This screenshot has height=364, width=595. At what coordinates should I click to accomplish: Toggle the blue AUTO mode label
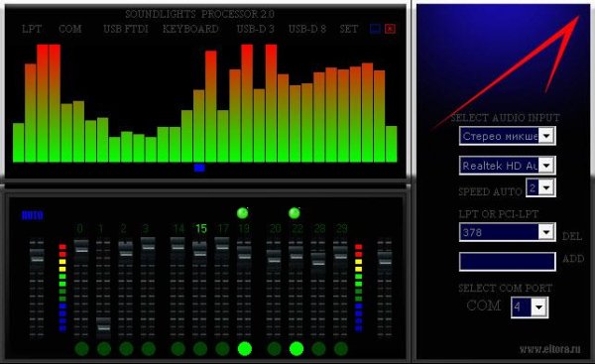click(x=33, y=215)
